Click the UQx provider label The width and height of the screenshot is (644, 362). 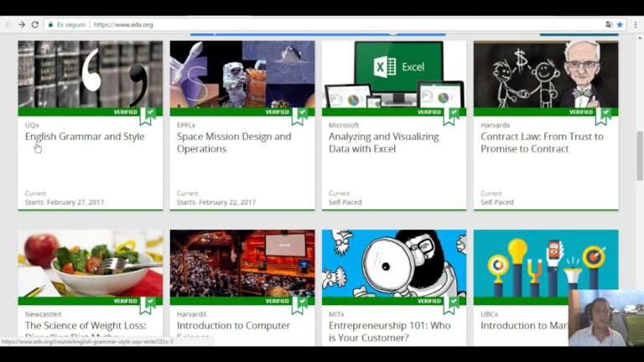(x=32, y=125)
